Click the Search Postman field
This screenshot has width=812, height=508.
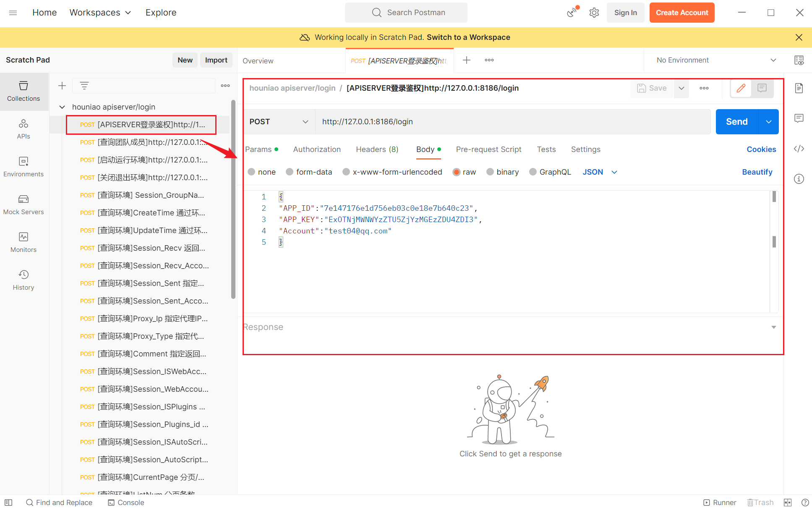(x=406, y=13)
